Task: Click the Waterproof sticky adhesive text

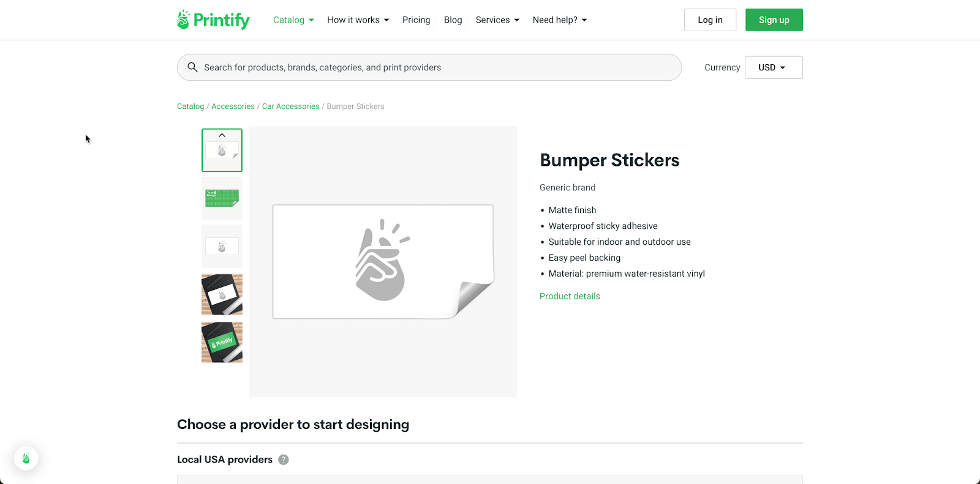Action: point(603,226)
